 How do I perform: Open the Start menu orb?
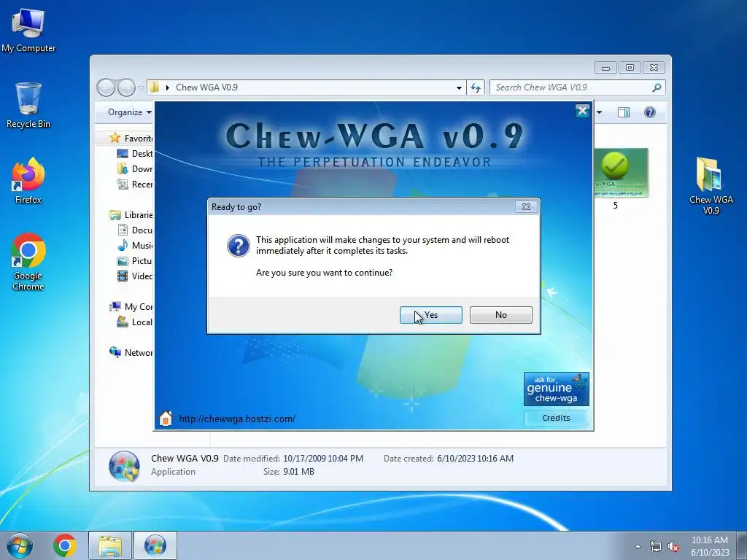click(x=20, y=545)
